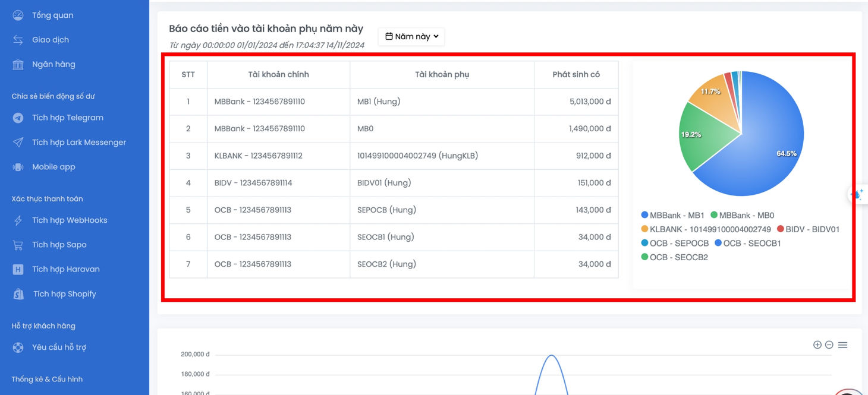Click the calendar icon in Năm này

pyautogui.click(x=389, y=36)
